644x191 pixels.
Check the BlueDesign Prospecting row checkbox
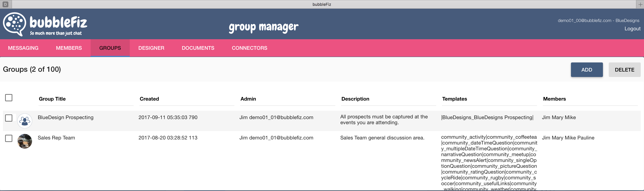pyautogui.click(x=9, y=118)
